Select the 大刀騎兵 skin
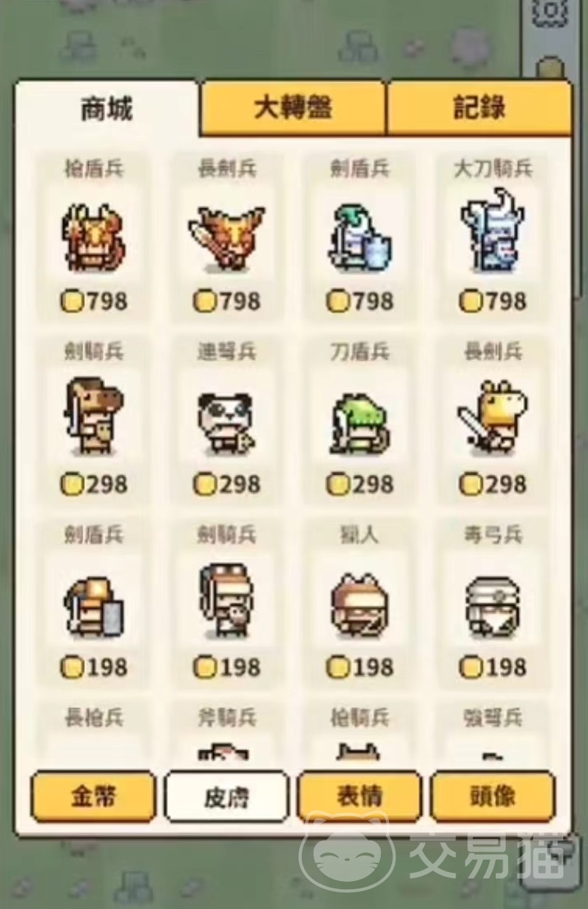This screenshot has height=909, width=588. click(493, 238)
